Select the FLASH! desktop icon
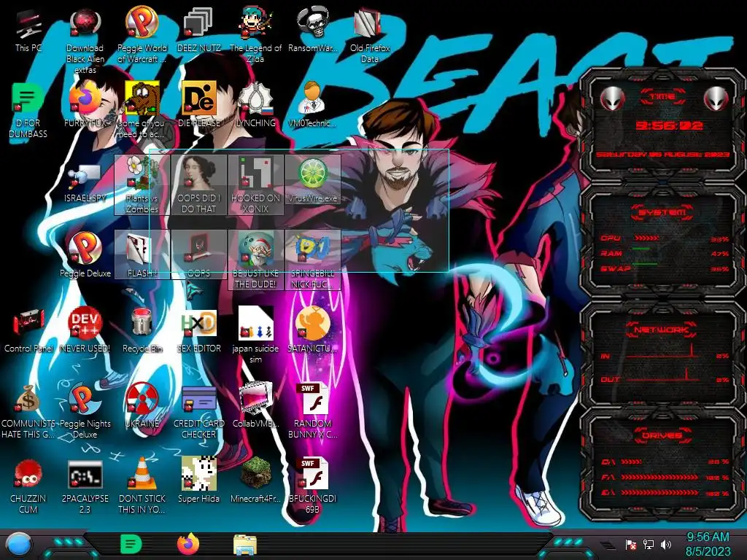747x560 pixels. (142, 254)
